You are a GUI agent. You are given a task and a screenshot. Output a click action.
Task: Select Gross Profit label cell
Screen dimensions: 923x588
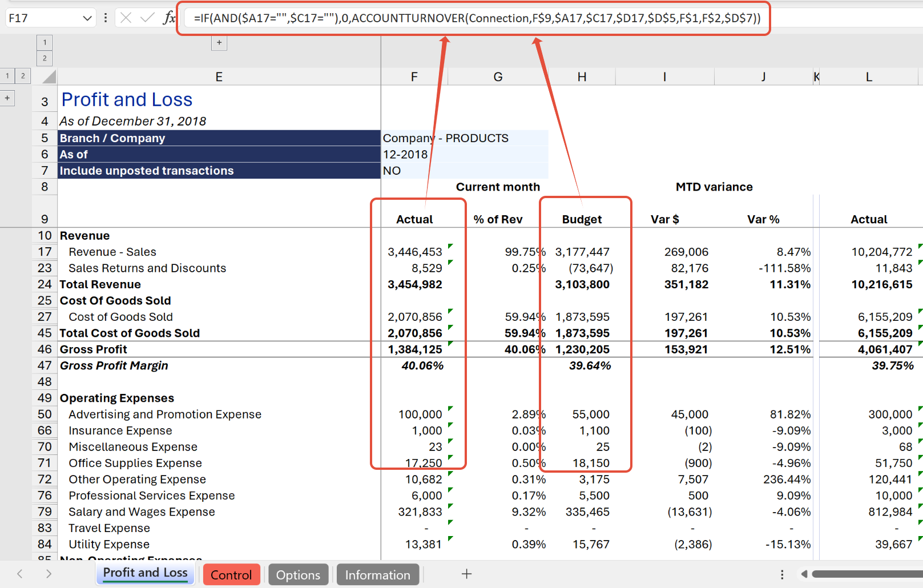click(219, 349)
